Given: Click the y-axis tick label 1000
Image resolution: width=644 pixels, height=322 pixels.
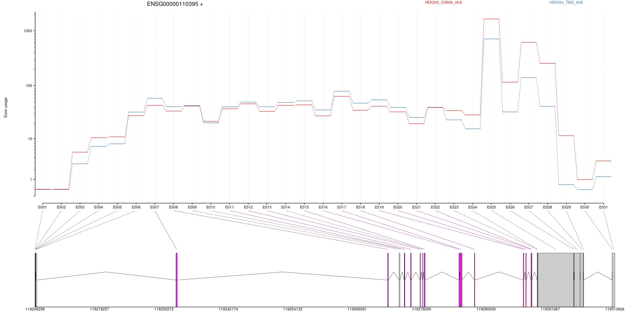Looking at the screenshot, I should coord(28,31).
